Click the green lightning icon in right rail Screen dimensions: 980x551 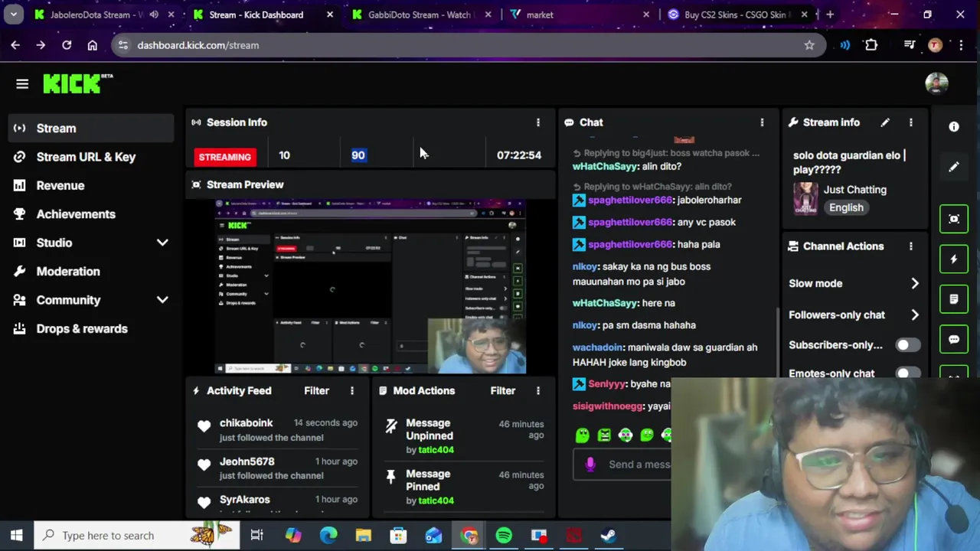(954, 259)
